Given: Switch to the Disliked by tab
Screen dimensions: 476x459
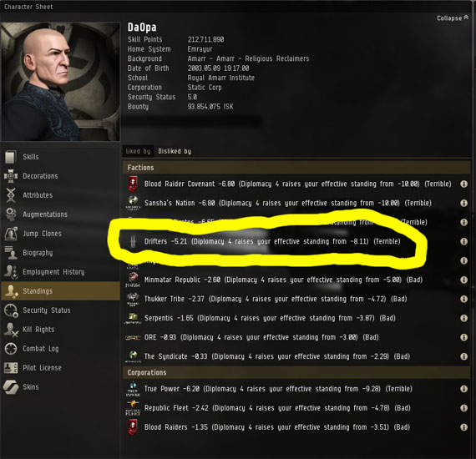Looking at the screenshot, I should pyautogui.click(x=175, y=151).
